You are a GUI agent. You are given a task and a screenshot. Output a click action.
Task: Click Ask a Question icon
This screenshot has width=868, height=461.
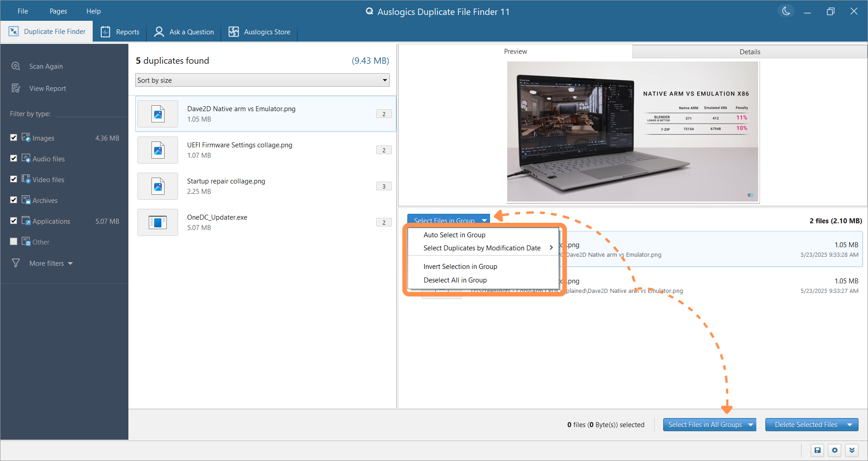pyautogui.click(x=159, y=32)
